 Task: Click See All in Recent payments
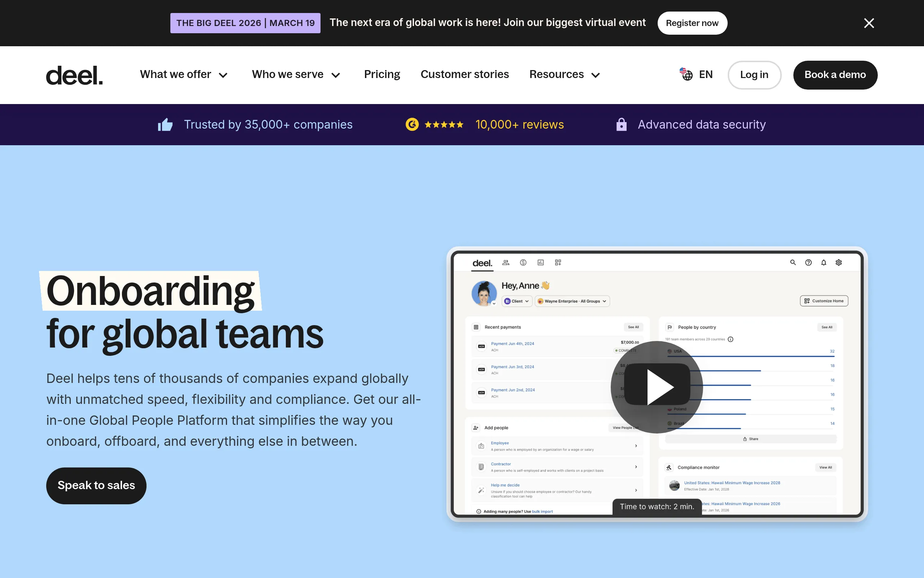click(633, 327)
